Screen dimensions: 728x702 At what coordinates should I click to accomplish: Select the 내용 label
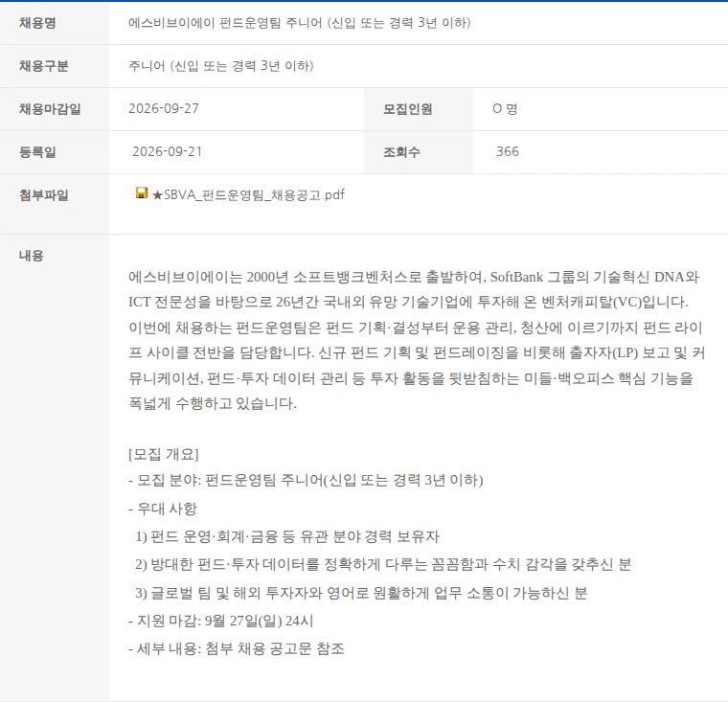[x=32, y=256]
